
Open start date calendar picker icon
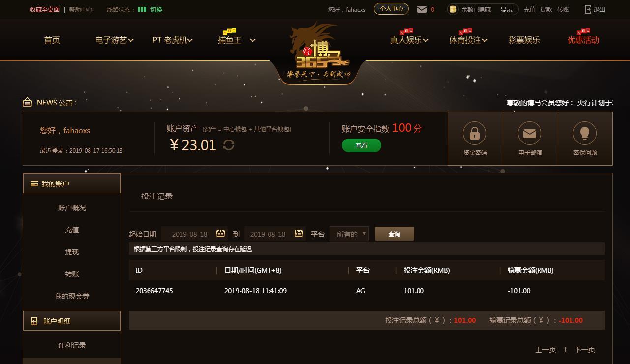(221, 233)
